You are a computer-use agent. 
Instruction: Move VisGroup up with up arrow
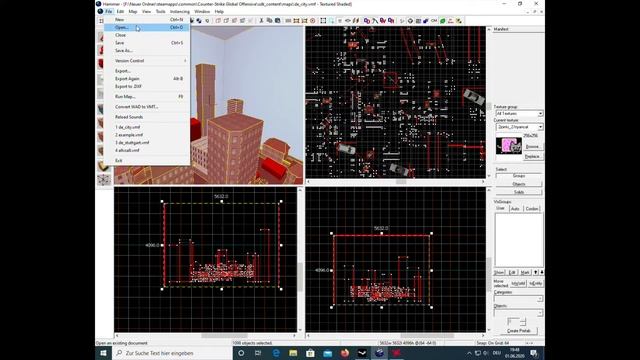click(x=536, y=272)
